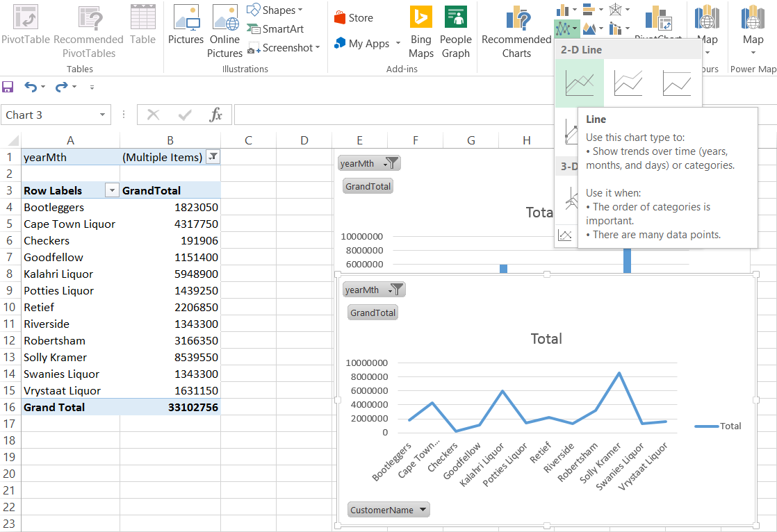This screenshot has height=532, width=777.
Task: Click the Insert Function fx icon
Action: pos(215,115)
